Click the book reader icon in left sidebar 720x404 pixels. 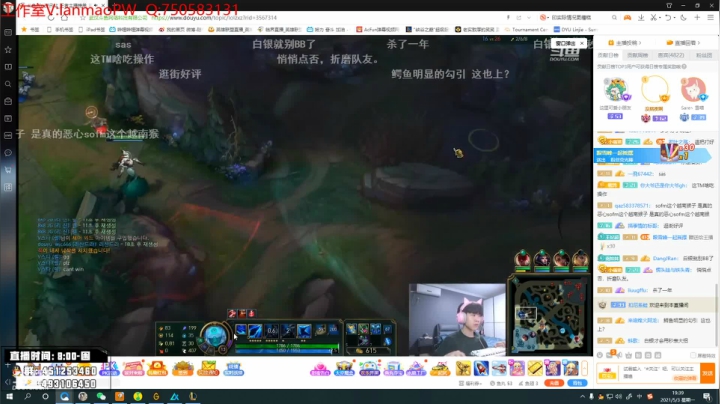(8, 67)
